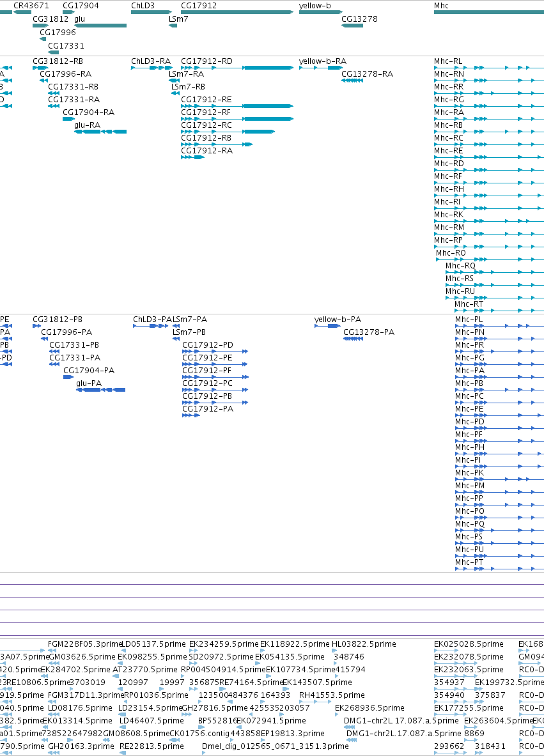The width and height of the screenshot is (544, 756).
Task: Click protein glu-PA
Action: (89, 383)
